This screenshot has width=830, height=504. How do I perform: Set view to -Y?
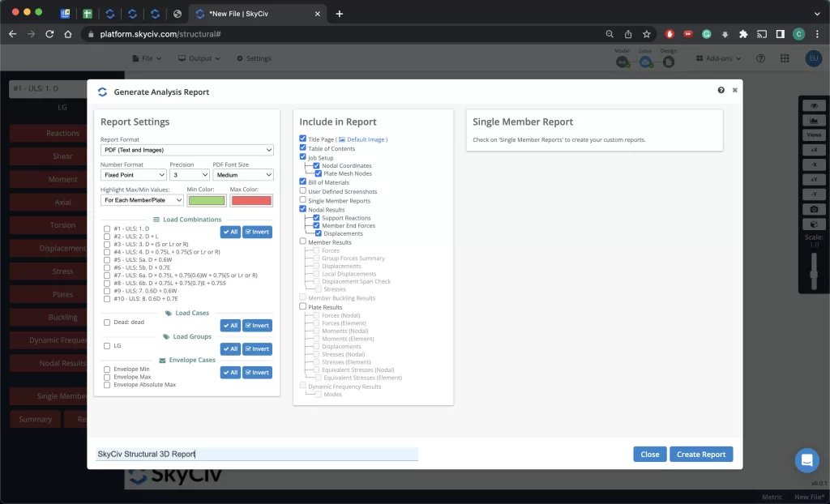814,194
